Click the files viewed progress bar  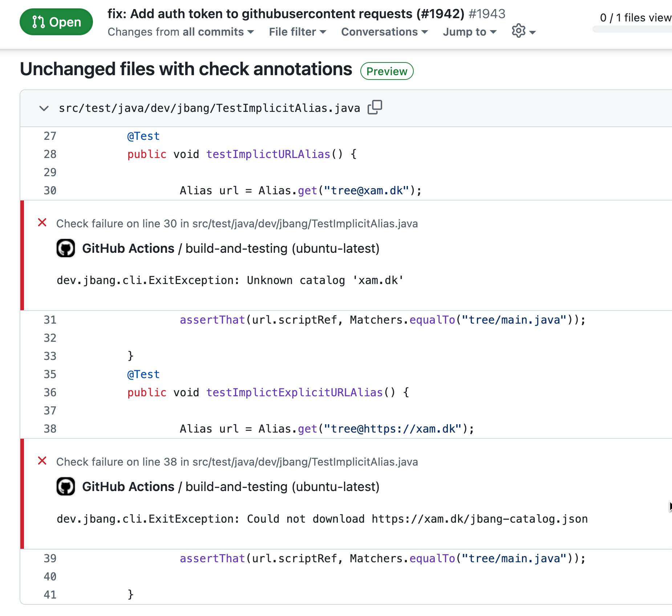(x=632, y=29)
